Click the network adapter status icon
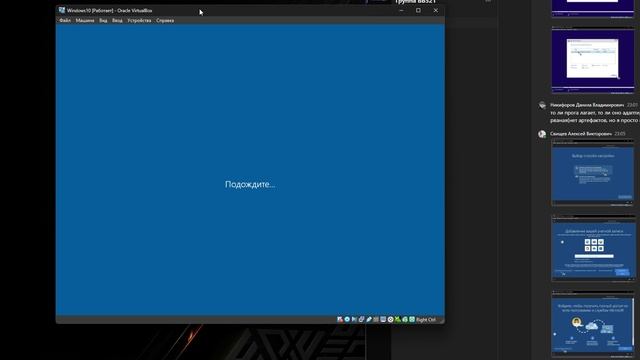Image resolution: width=640 pixels, height=360 pixels. [362, 320]
